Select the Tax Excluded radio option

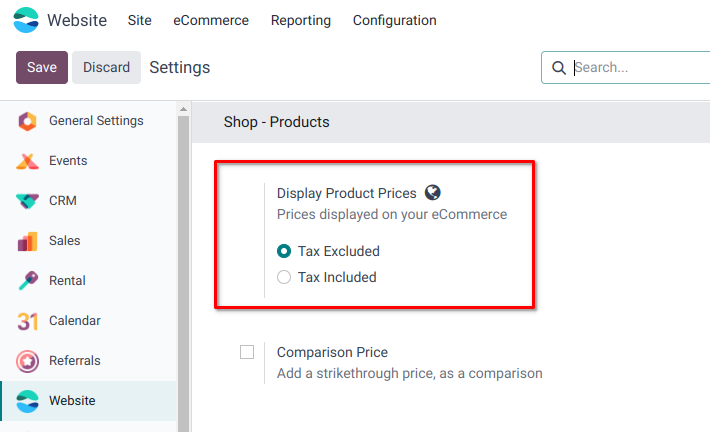coord(284,251)
